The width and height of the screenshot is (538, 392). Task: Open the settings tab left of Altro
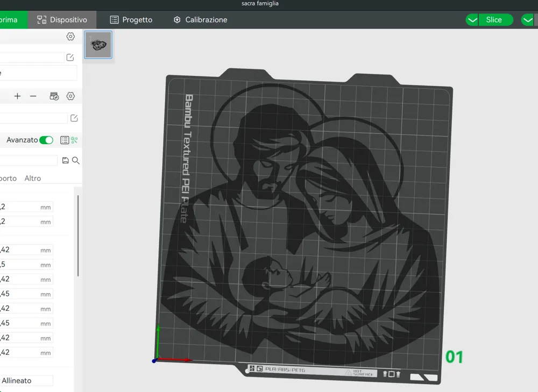(x=8, y=179)
